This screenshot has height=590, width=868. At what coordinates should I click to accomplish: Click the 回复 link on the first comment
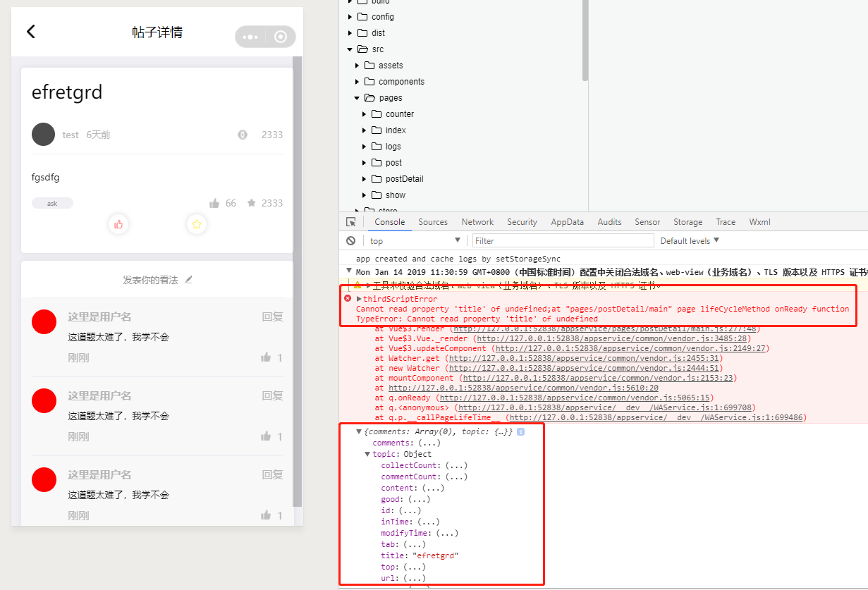click(x=272, y=316)
